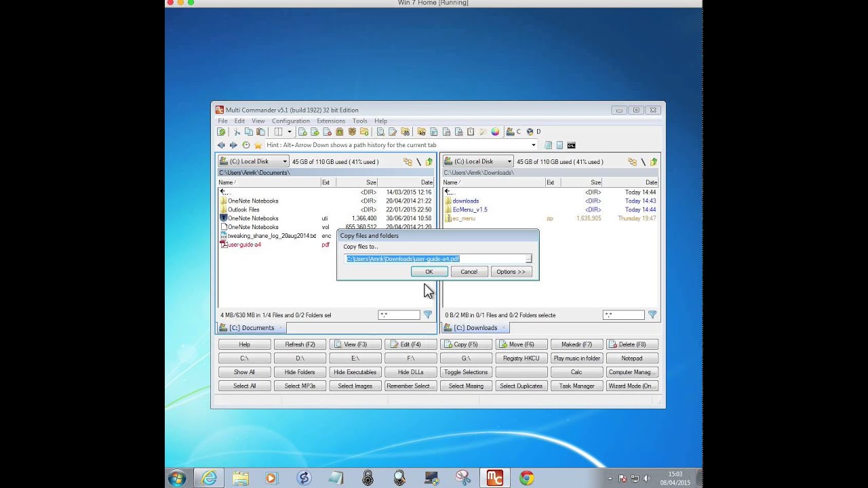Open Google Chrome from the taskbar
The height and width of the screenshot is (488, 868).
(x=526, y=478)
